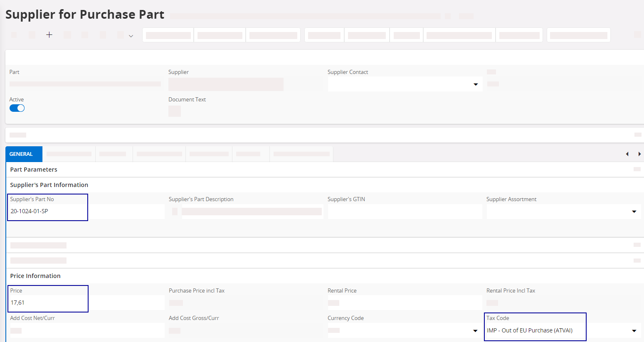Viewport: 644px width, 342px height.
Task: Click the plus icon to add new record
Action: [x=49, y=35]
